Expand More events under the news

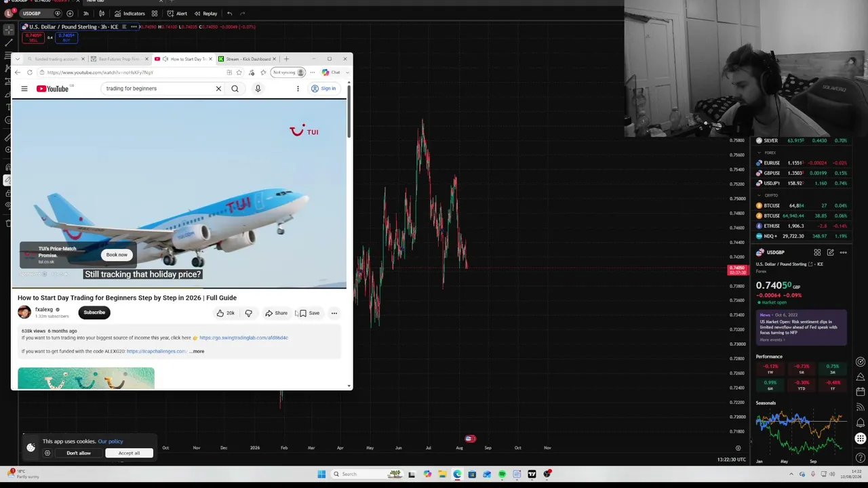tap(771, 340)
